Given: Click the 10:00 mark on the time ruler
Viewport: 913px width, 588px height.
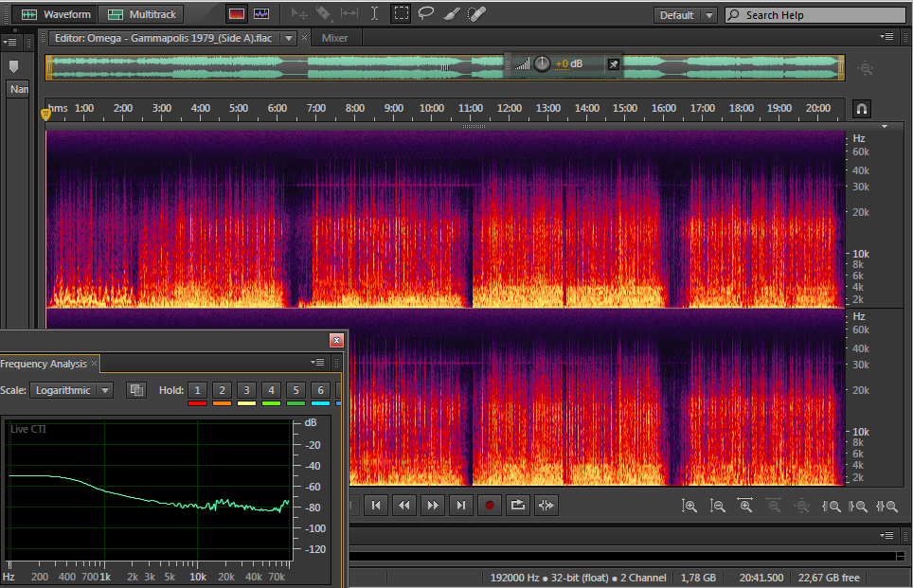Looking at the screenshot, I should [x=432, y=108].
